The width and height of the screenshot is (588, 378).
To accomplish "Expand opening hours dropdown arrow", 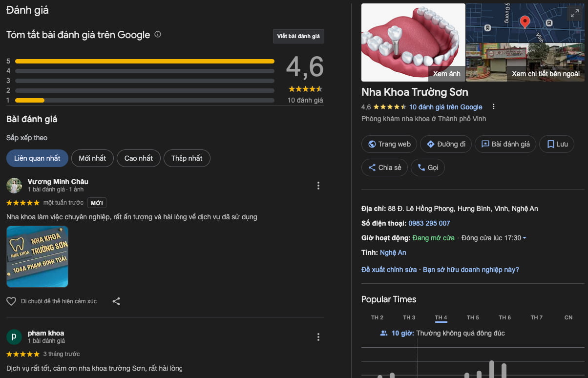I will pos(525,238).
